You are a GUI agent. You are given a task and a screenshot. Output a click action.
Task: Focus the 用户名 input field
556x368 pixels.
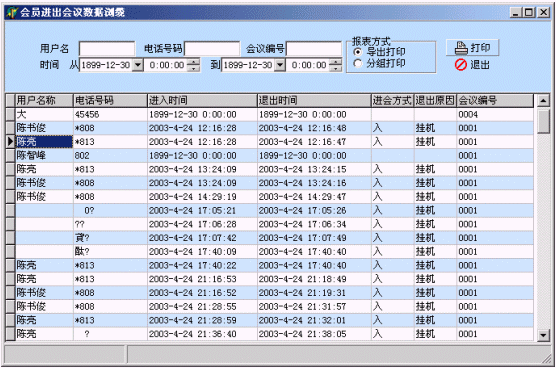[107, 49]
